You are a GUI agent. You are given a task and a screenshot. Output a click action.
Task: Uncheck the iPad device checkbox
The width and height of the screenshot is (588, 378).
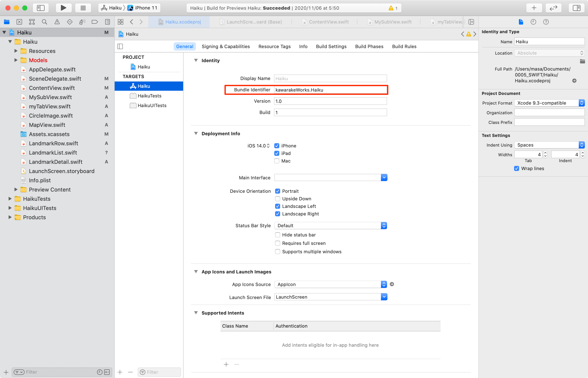click(x=277, y=154)
